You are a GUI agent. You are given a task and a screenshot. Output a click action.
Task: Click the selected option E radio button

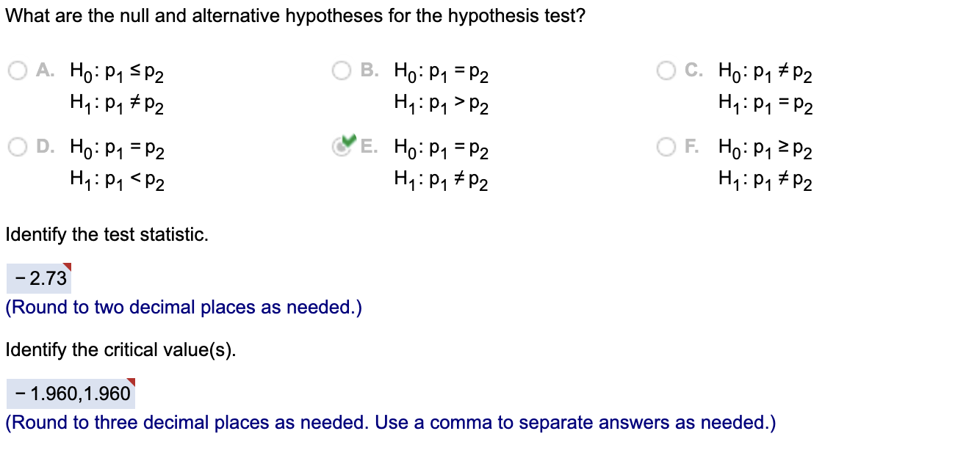(x=340, y=147)
